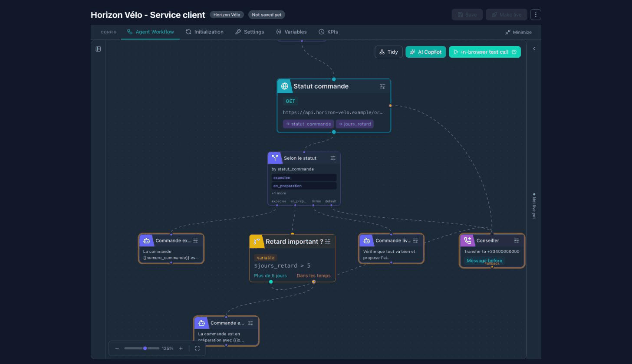Click the Save button

pyautogui.click(x=467, y=15)
